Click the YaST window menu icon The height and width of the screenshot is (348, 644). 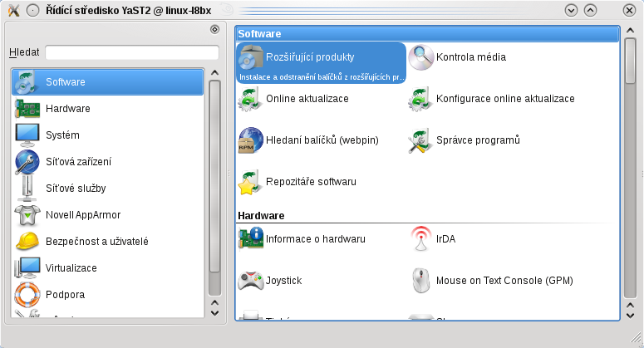pyautogui.click(x=13, y=10)
